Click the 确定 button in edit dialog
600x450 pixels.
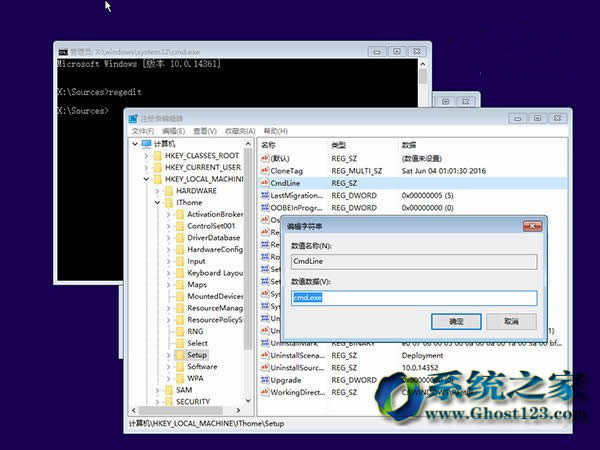(x=456, y=322)
